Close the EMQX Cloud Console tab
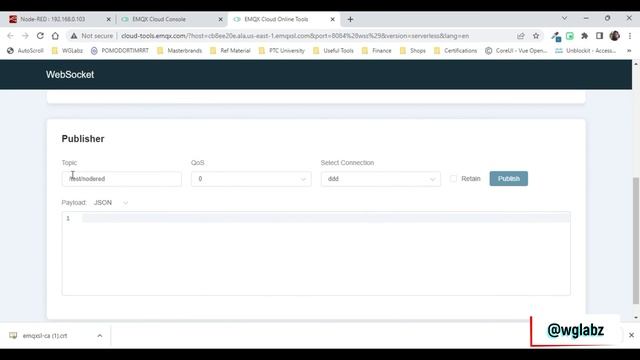 [220, 19]
